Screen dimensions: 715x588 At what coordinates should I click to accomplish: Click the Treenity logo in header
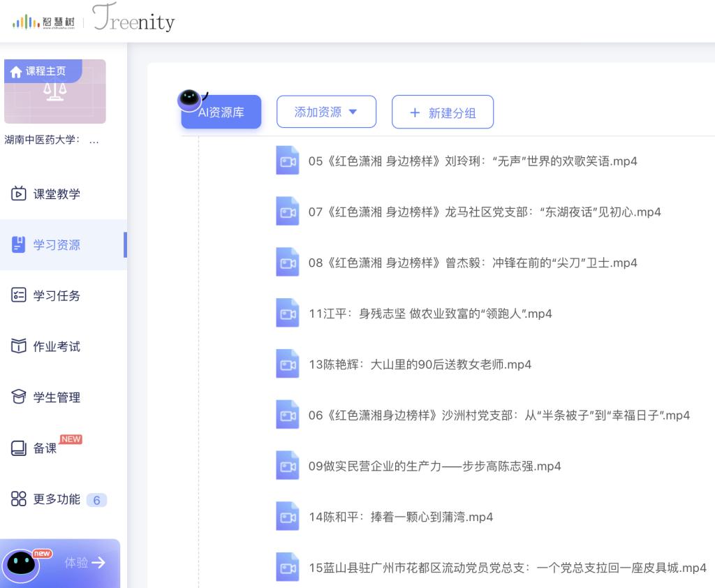click(133, 21)
